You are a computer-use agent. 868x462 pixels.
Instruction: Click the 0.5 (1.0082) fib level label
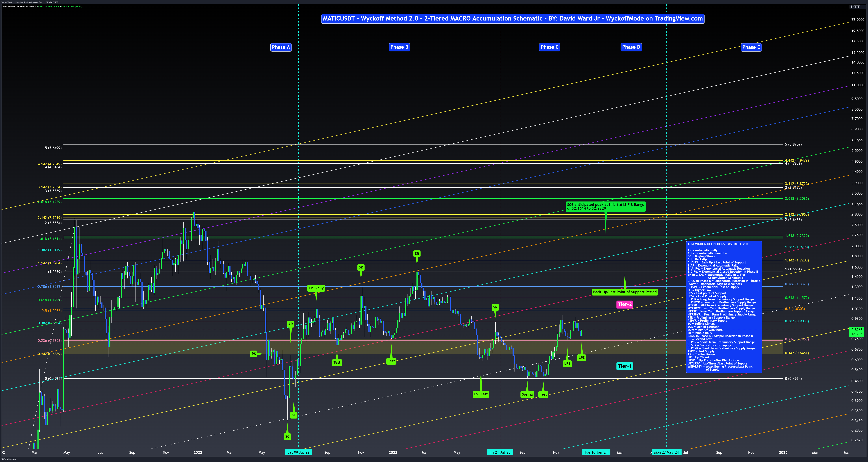[52, 311]
